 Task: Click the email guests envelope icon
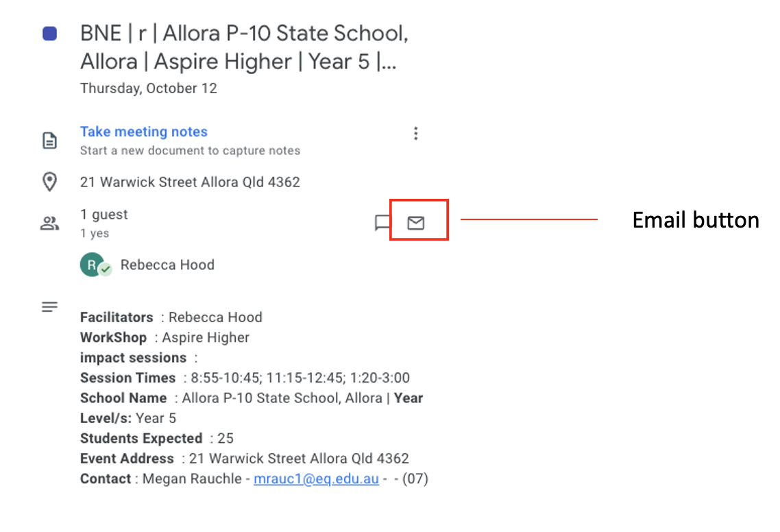[416, 223]
